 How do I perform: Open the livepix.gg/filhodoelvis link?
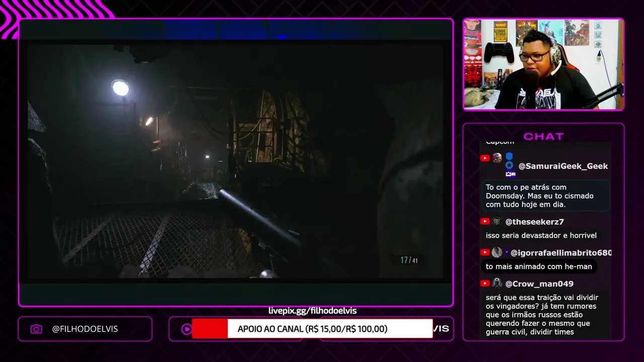coord(312,311)
